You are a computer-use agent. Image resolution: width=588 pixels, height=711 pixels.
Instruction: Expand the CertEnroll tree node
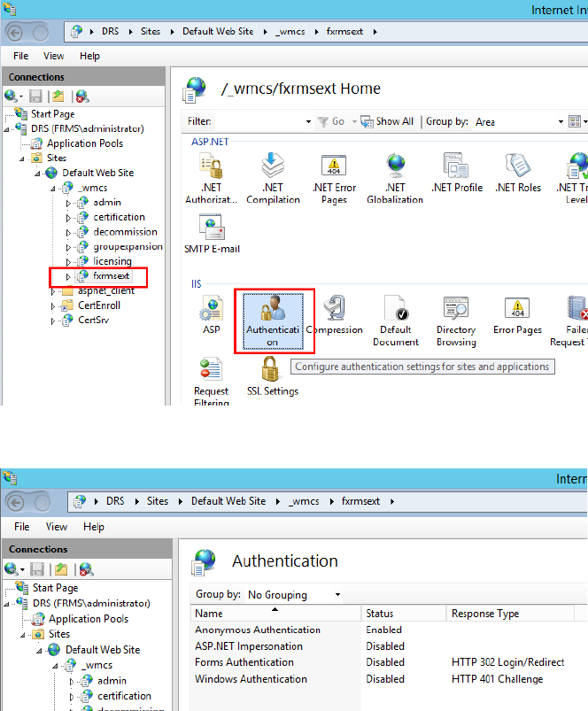(53, 306)
